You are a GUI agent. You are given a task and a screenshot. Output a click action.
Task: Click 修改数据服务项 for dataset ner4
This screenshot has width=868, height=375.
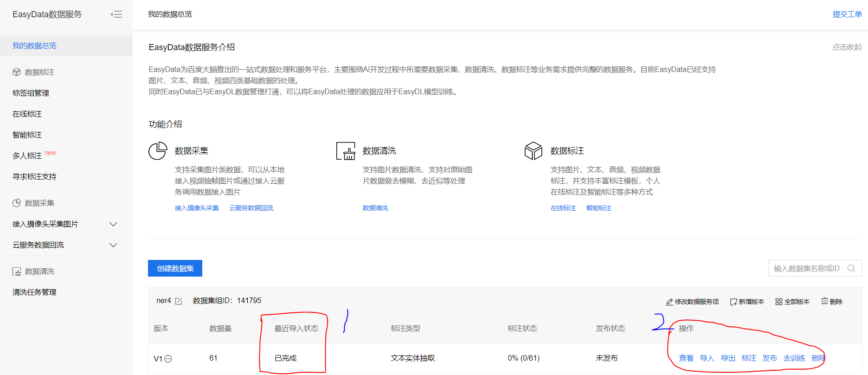click(x=692, y=302)
